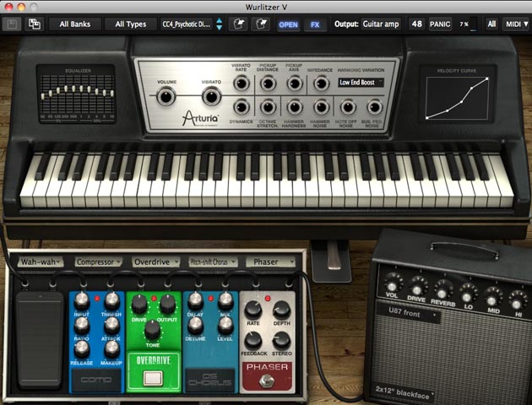Toggle the DS CHORUS pedal footswitch
The width and height of the screenshot is (532, 405).
[209, 380]
